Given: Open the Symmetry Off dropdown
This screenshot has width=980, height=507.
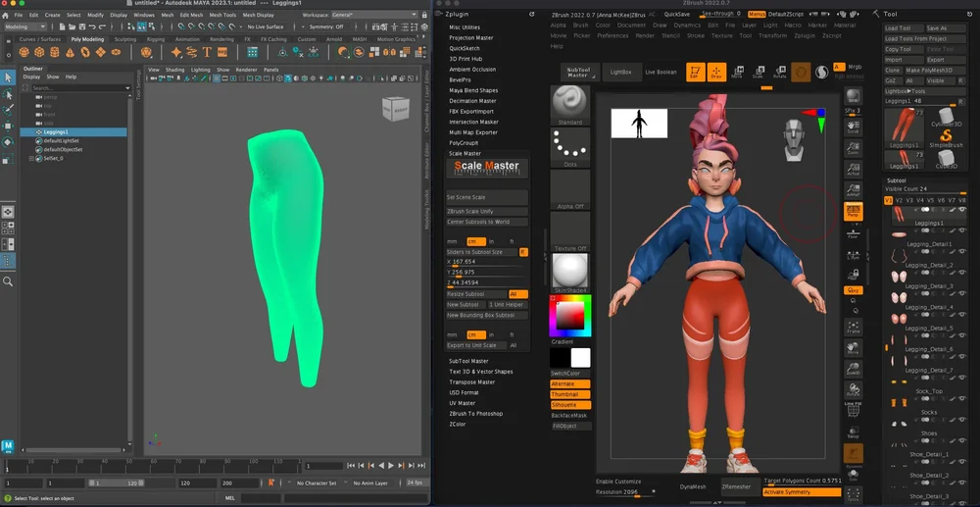Looking at the screenshot, I should 328,26.
